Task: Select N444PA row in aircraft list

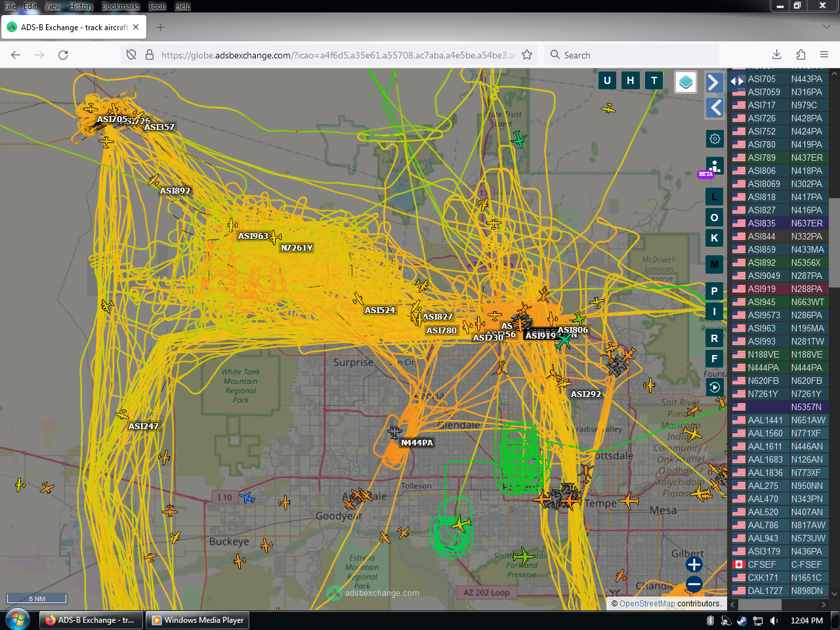Action: (x=780, y=367)
